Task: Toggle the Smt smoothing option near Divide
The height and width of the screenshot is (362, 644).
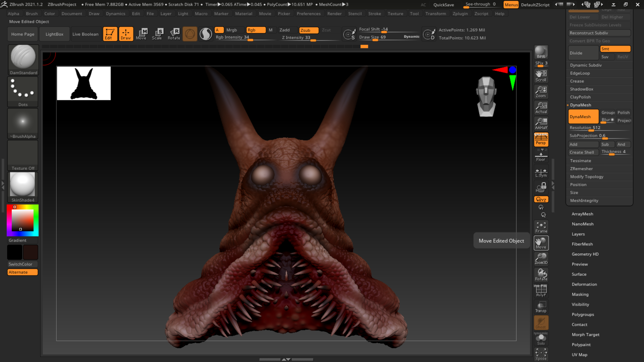Action: coord(615,49)
